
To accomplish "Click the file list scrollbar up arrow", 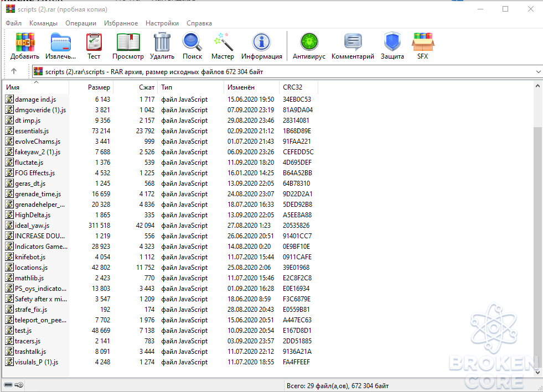I will tap(537, 86).
